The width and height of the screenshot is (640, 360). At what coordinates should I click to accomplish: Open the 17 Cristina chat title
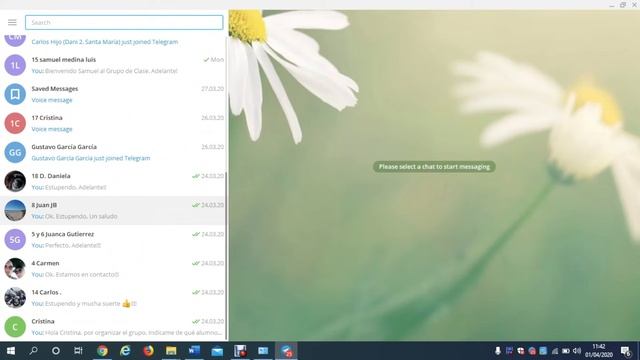point(47,118)
